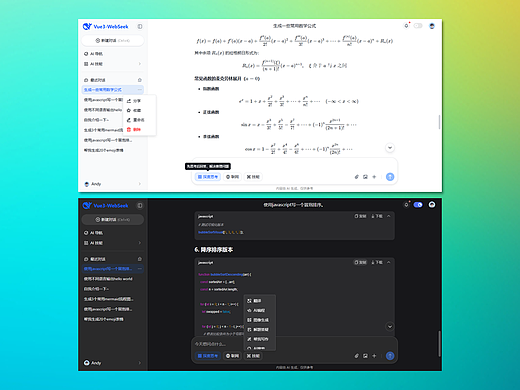This screenshot has width=520, height=390.
Task: Open more options on selected chat, dark sidebar
Action: (x=140, y=269)
